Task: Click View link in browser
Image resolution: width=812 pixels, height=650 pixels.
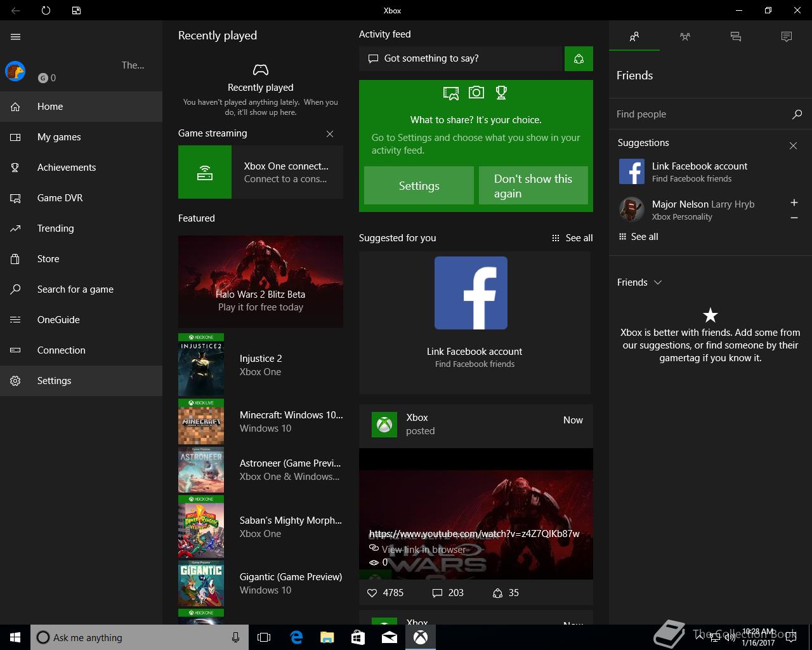Action: click(x=423, y=549)
